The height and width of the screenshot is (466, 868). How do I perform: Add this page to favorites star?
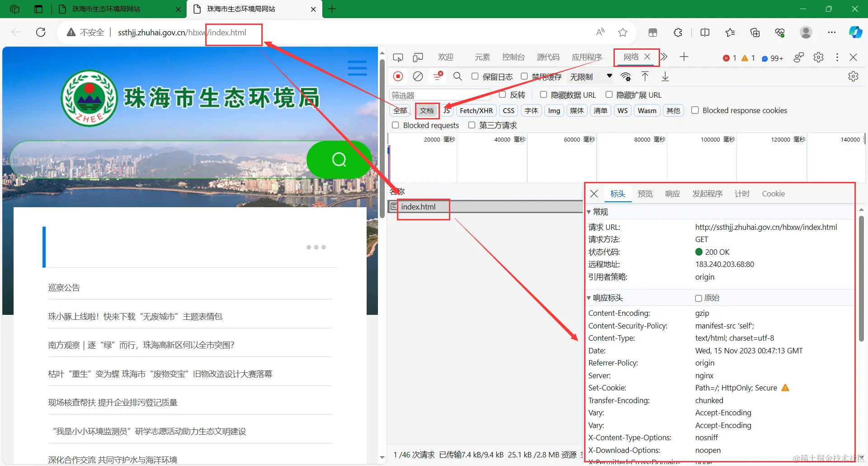[x=623, y=32]
